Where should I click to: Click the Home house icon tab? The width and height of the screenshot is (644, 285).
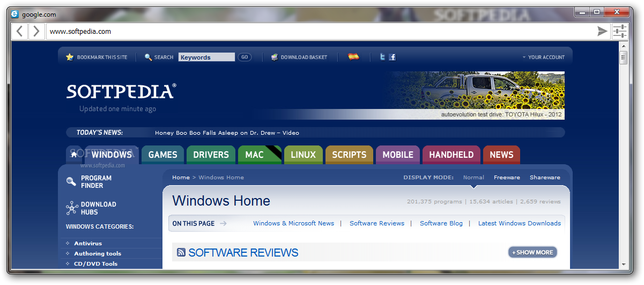(74, 155)
